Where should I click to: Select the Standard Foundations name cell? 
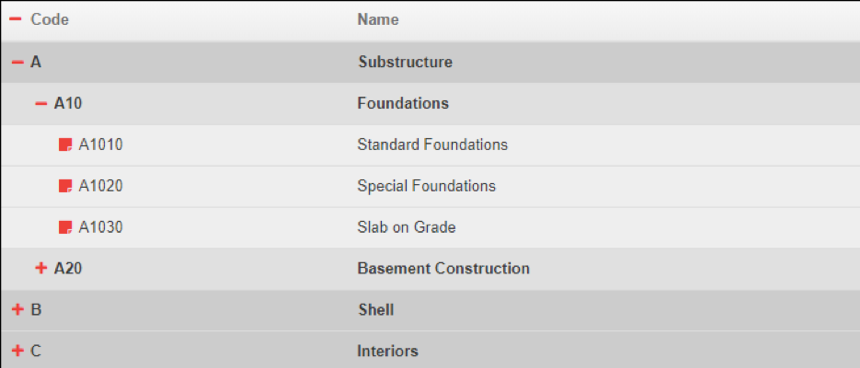(433, 145)
